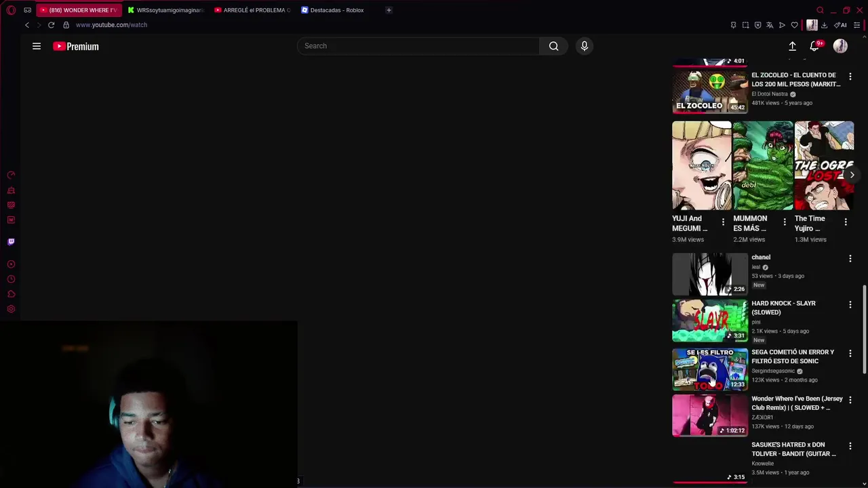Open options for SEGA COMETIÓ UN ERROR video
The height and width of the screenshot is (488, 868).
[x=850, y=354]
